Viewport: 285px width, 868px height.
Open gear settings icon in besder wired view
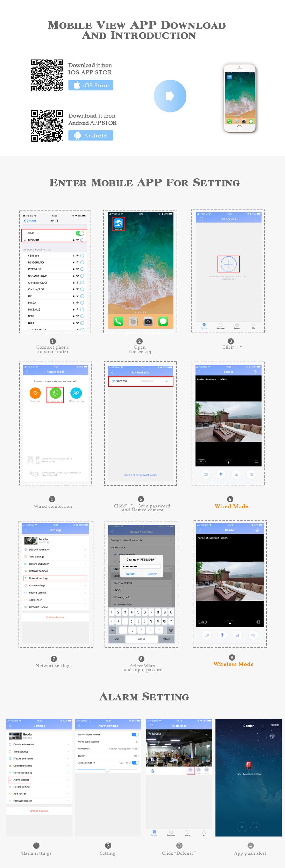[255, 372]
